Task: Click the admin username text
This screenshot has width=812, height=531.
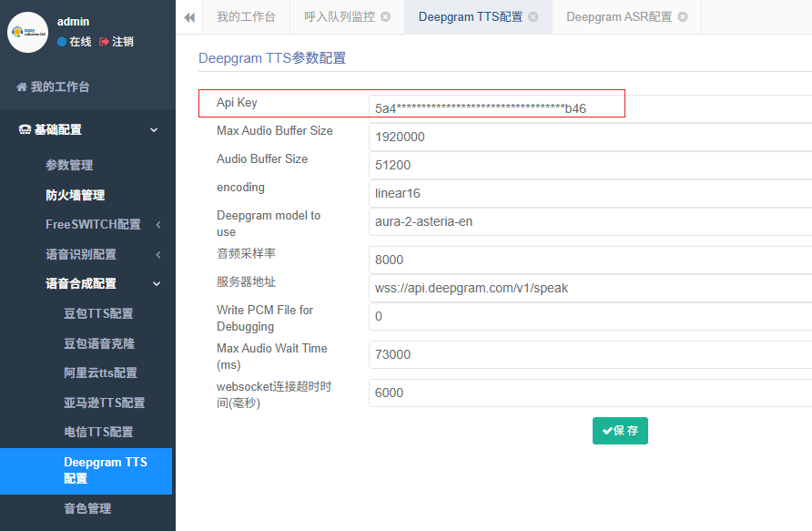Action: [73, 22]
